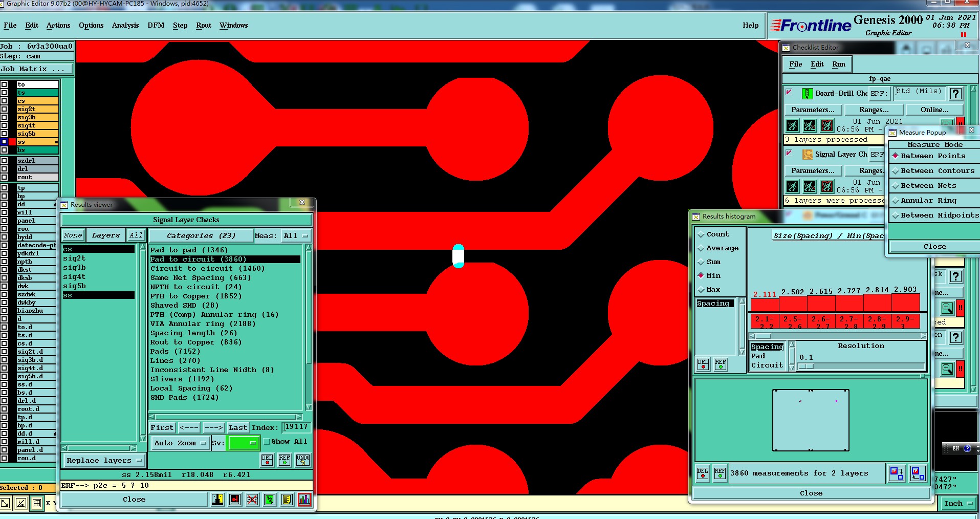Click red-outlined running-man icon in Signal Layer row
Viewport: 980px width, 519px height.
[827, 186]
